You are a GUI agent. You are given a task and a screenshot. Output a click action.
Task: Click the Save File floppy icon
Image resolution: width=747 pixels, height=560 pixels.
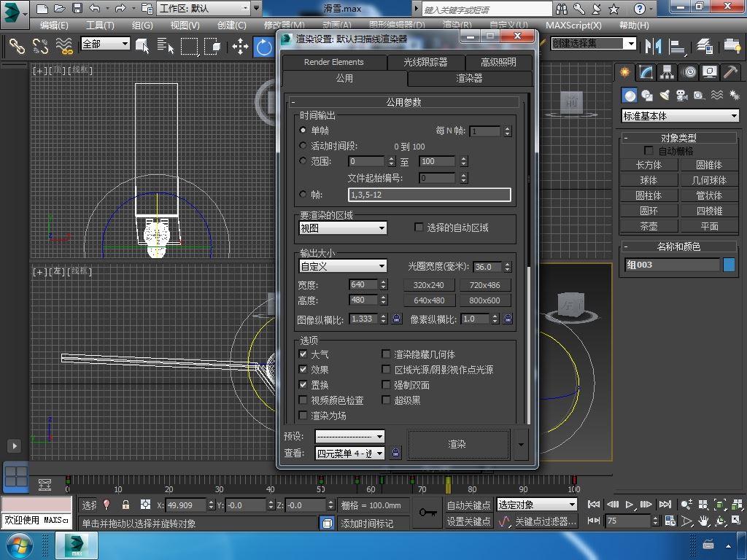[x=77, y=8]
